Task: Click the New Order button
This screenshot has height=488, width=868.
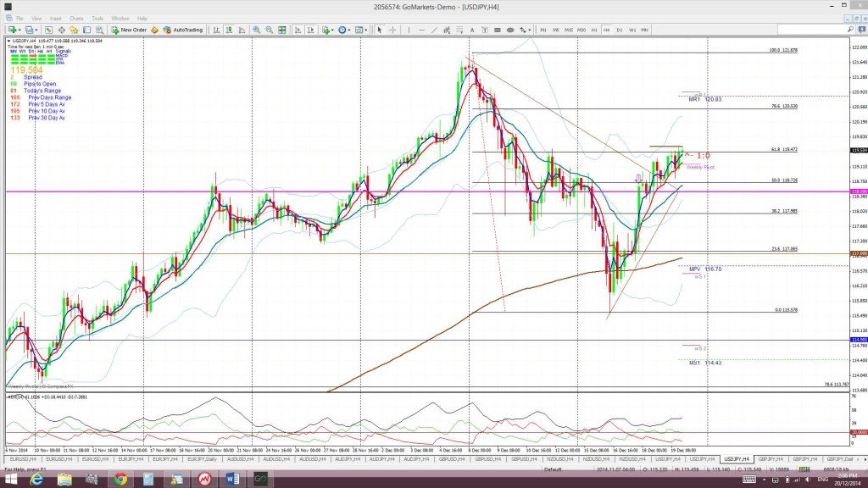Action: 129,30
